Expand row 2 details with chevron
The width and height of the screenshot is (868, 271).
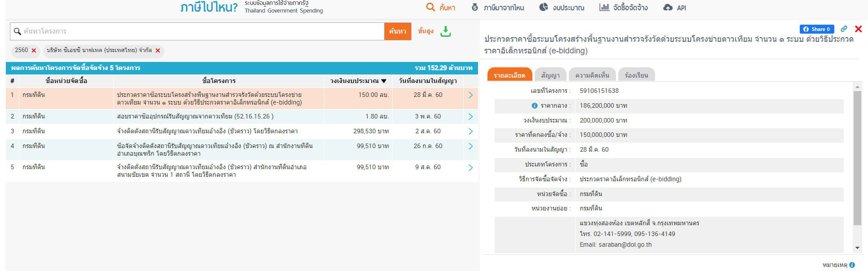470,117
